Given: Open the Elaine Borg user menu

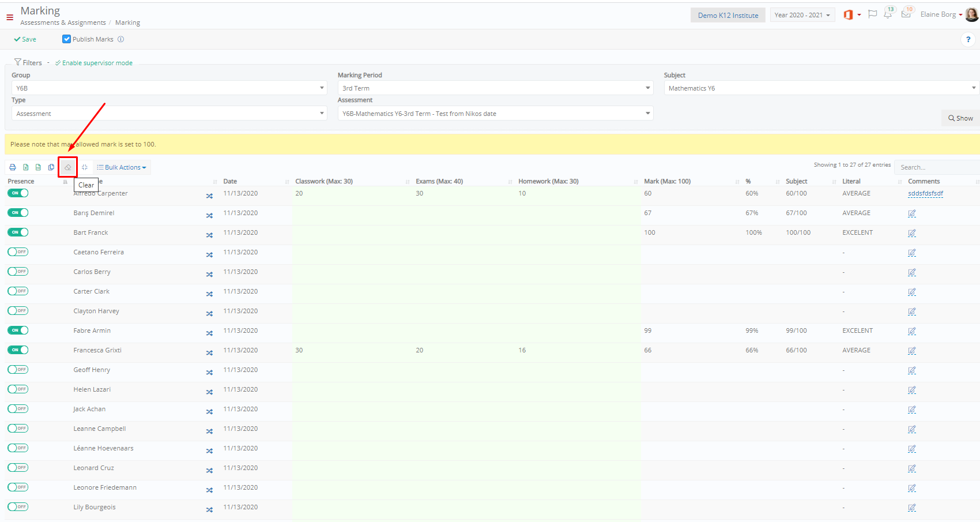Looking at the screenshot, I should click(941, 14).
